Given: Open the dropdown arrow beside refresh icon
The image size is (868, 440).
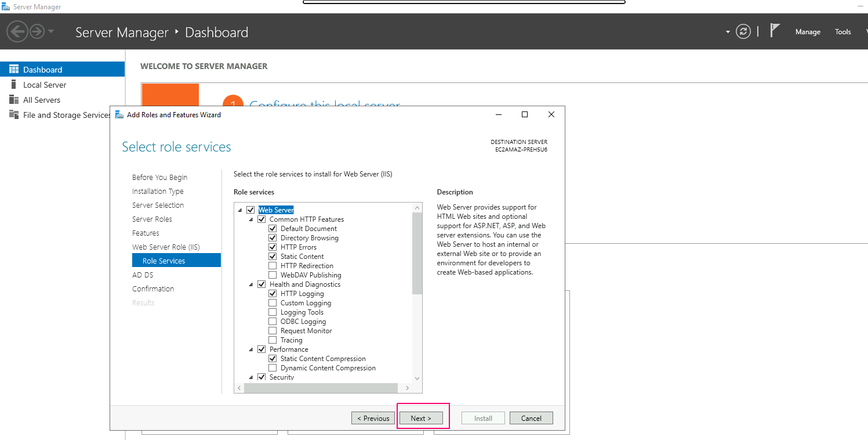Looking at the screenshot, I should pos(728,32).
